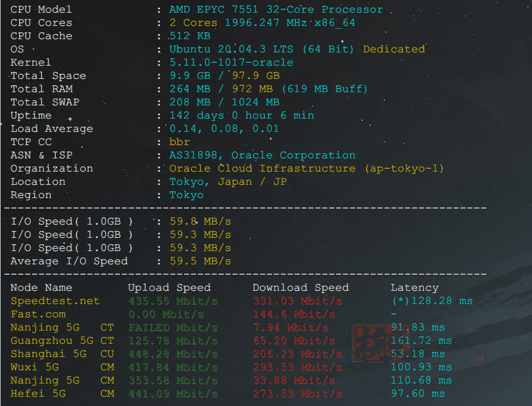Click the TCP CC value 'bbr'
Image resolution: width=532 pixels, height=406 pixels.
(x=180, y=142)
